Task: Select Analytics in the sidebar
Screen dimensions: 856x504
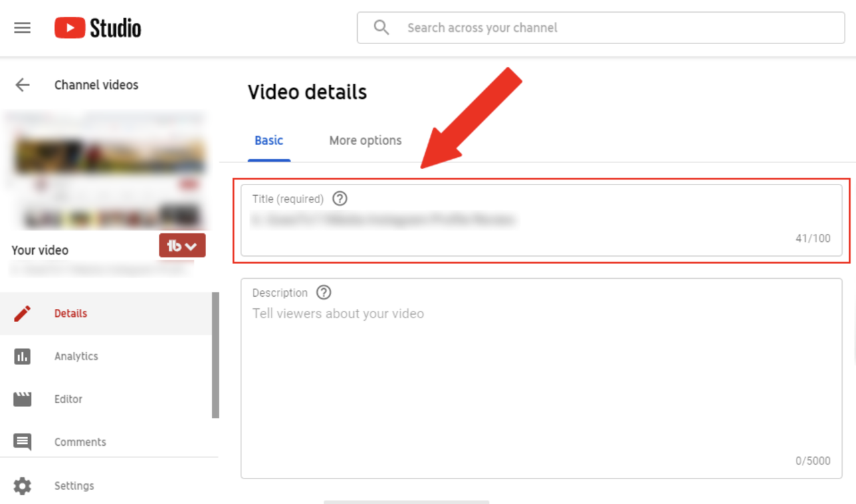Action: pos(76,356)
